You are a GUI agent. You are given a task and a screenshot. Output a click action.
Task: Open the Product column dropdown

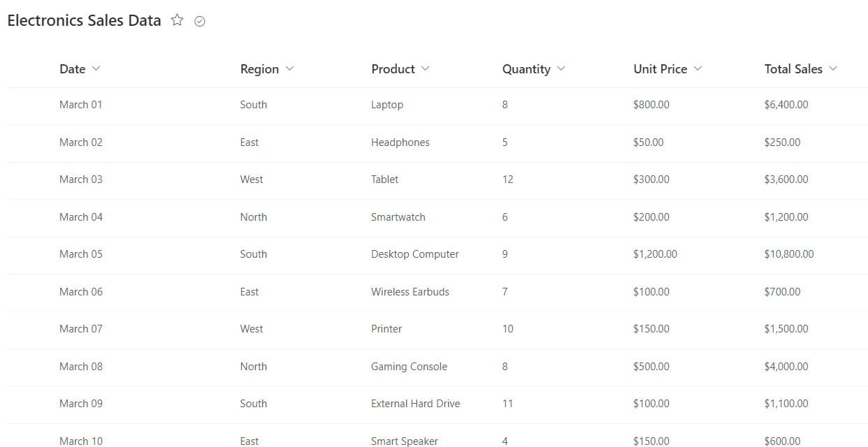(425, 68)
